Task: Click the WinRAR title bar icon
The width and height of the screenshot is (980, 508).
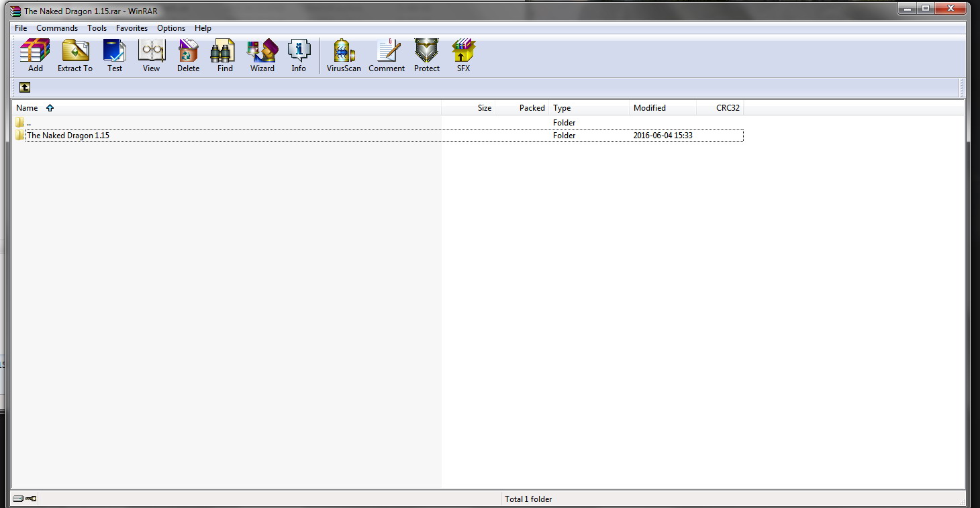Action: tap(15, 11)
